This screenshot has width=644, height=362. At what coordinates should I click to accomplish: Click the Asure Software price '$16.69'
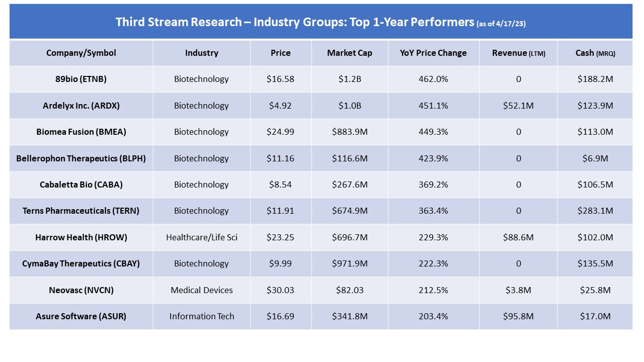pyautogui.click(x=280, y=316)
